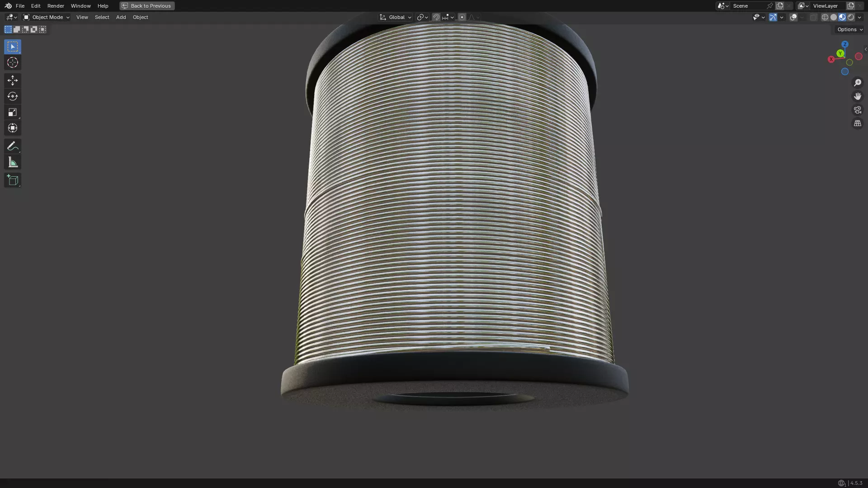Toggle camera view icon
This screenshot has height=488, width=868.
point(858,110)
